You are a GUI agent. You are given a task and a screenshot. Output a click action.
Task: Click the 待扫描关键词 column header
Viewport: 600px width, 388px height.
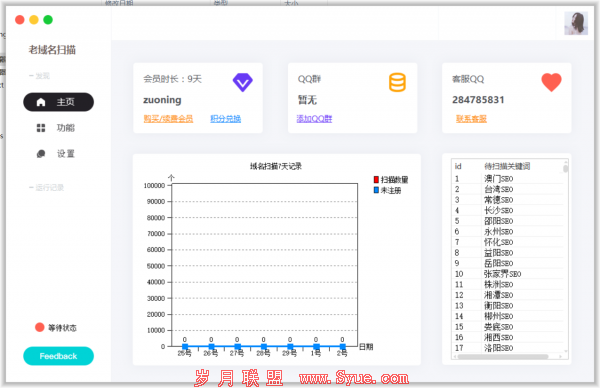pos(507,166)
